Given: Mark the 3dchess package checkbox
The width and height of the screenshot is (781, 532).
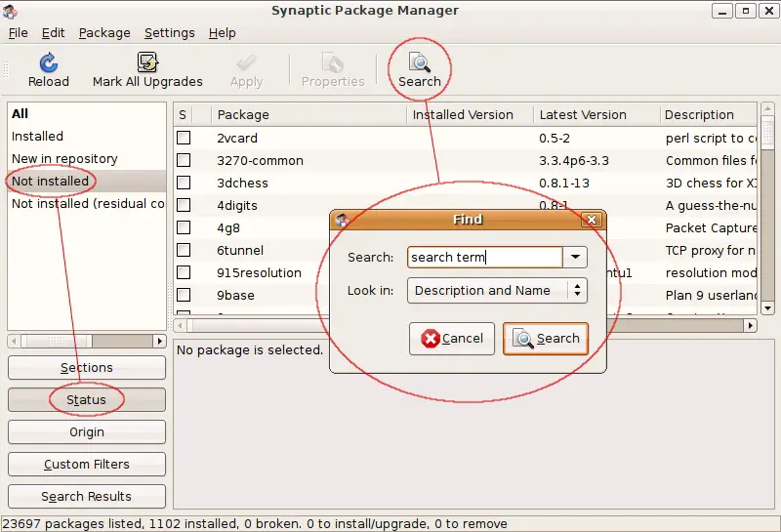Looking at the screenshot, I should click(x=184, y=183).
